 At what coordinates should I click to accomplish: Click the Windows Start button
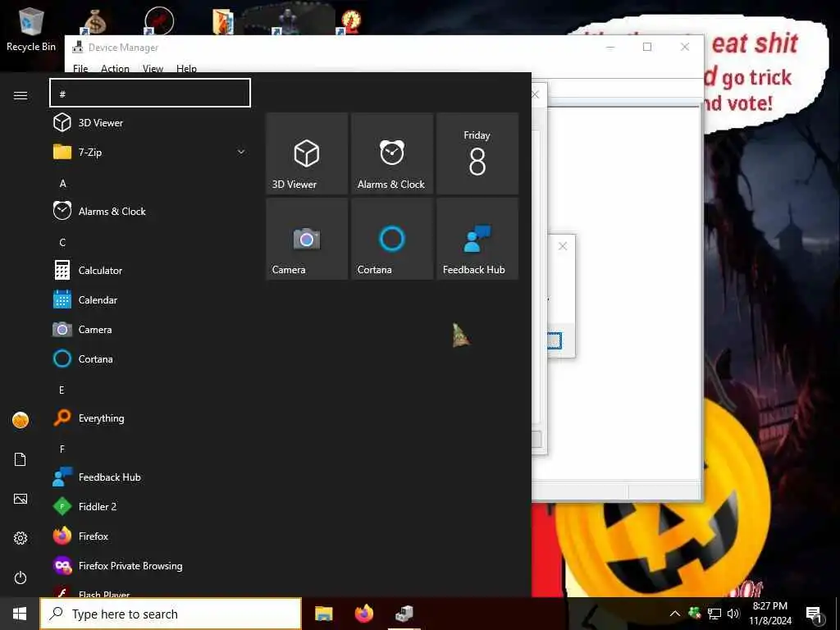(x=20, y=614)
